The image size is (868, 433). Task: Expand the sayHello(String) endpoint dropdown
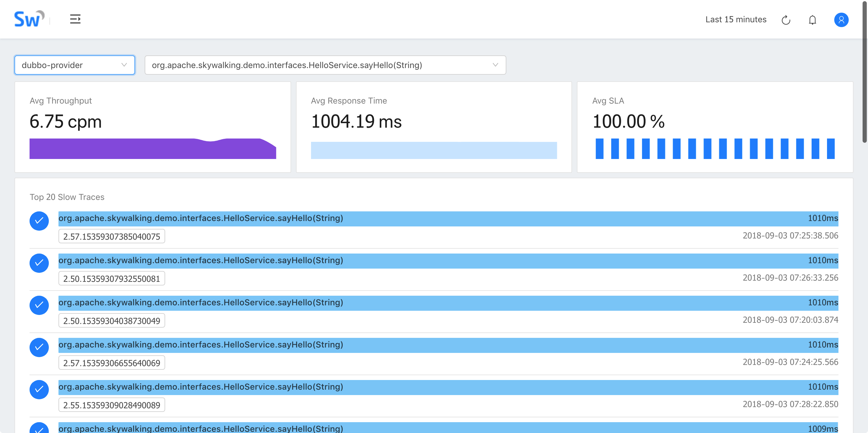tap(325, 65)
